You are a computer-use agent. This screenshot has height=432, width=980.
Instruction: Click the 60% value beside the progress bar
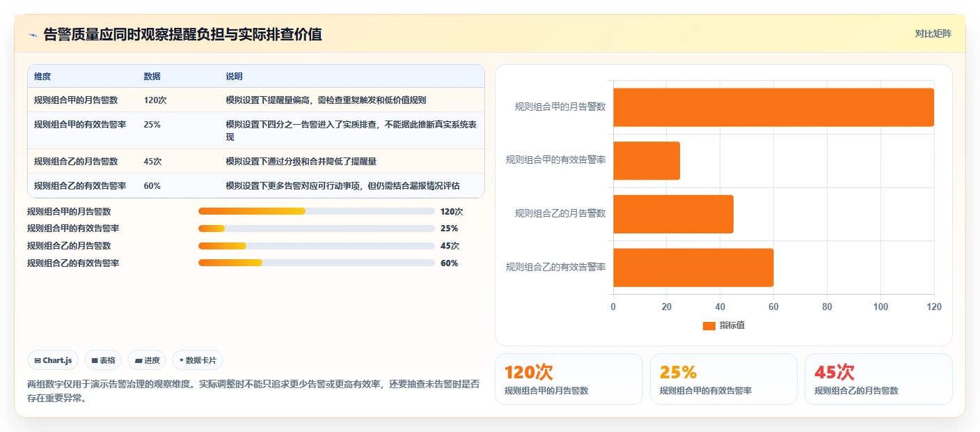point(450,263)
